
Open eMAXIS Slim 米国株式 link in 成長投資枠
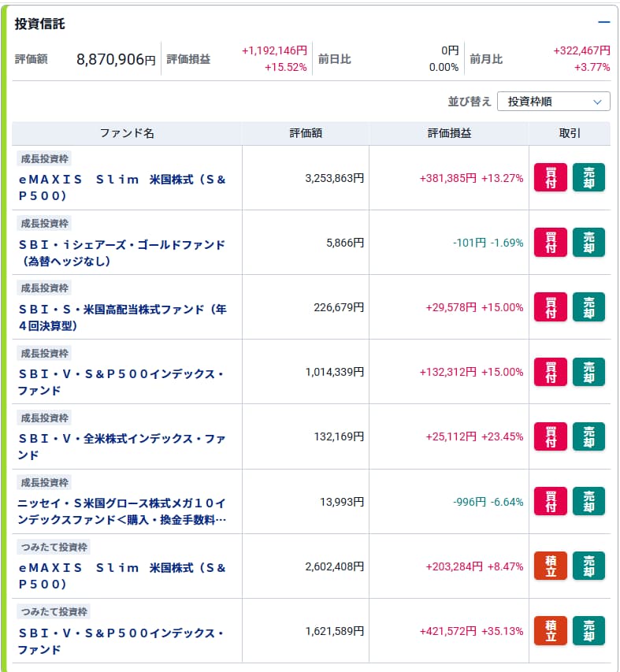tap(122, 187)
